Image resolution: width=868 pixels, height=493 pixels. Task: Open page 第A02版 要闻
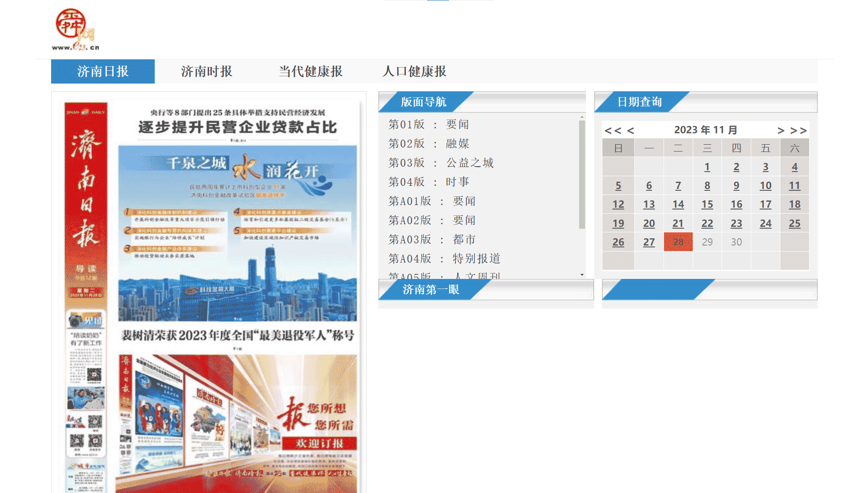point(432,220)
